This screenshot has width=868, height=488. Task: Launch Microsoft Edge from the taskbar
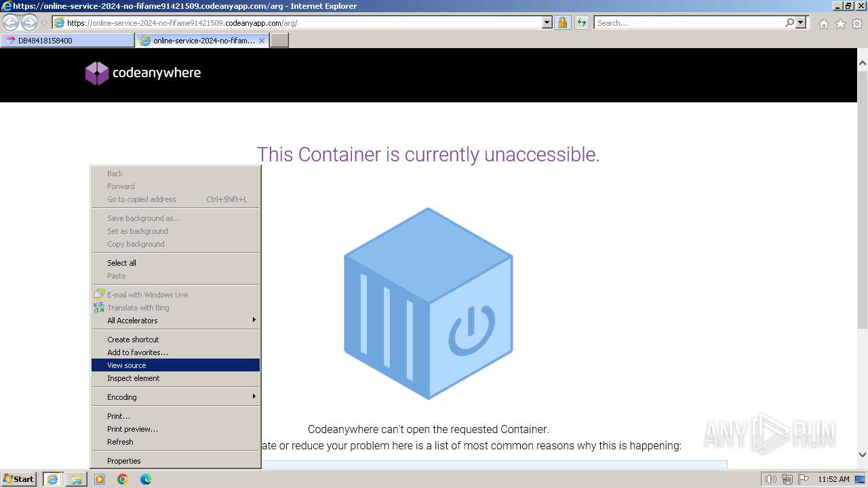pyautogui.click(x=146, y=479)
